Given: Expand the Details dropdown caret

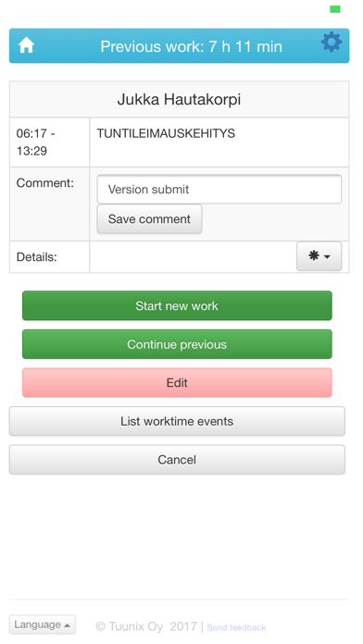Looking at the screenshot, I should [x=327, y=257].
